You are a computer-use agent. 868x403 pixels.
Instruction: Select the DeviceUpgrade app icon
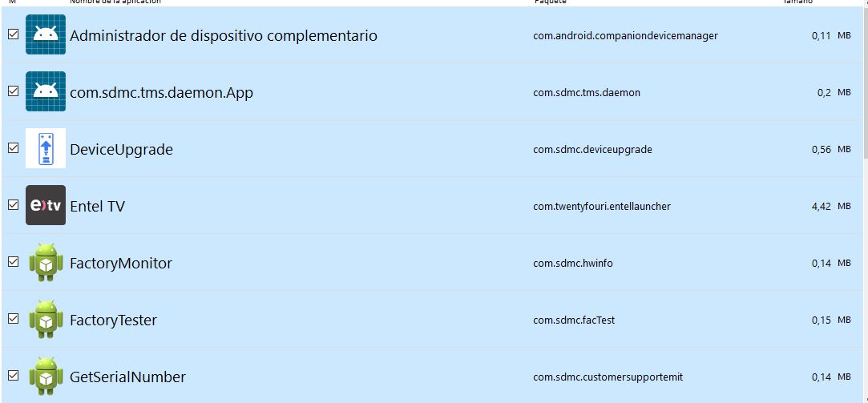[x=46, y=149]
